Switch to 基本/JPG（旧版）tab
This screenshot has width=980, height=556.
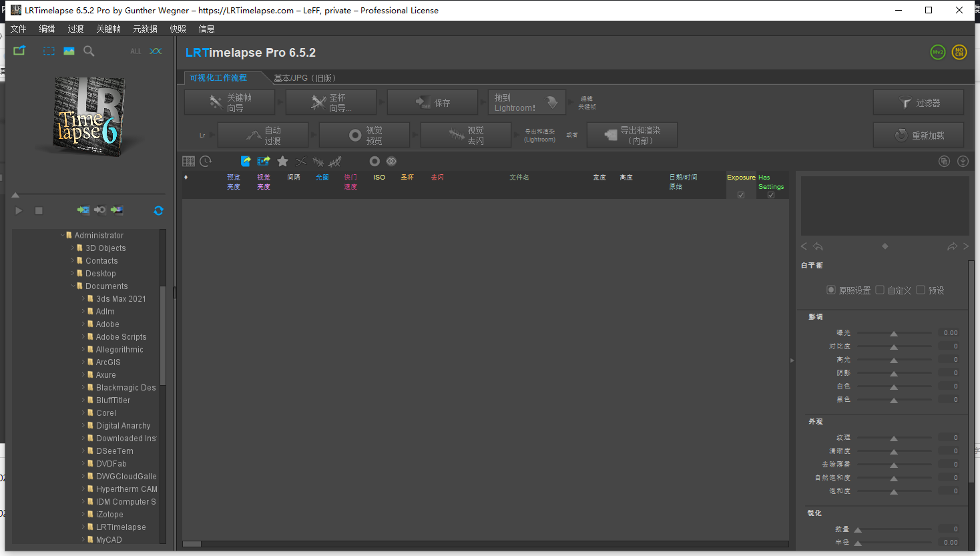click(305, 77)
